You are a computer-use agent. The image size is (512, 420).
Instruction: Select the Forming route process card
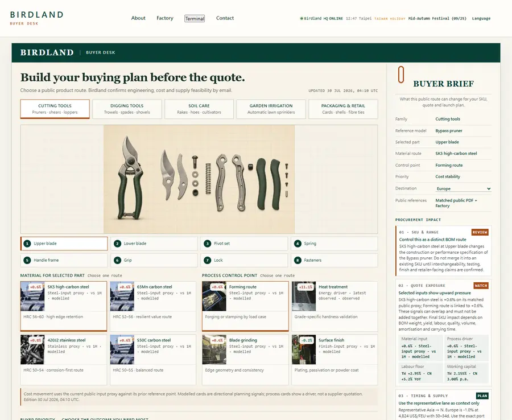tap(245, 306)
